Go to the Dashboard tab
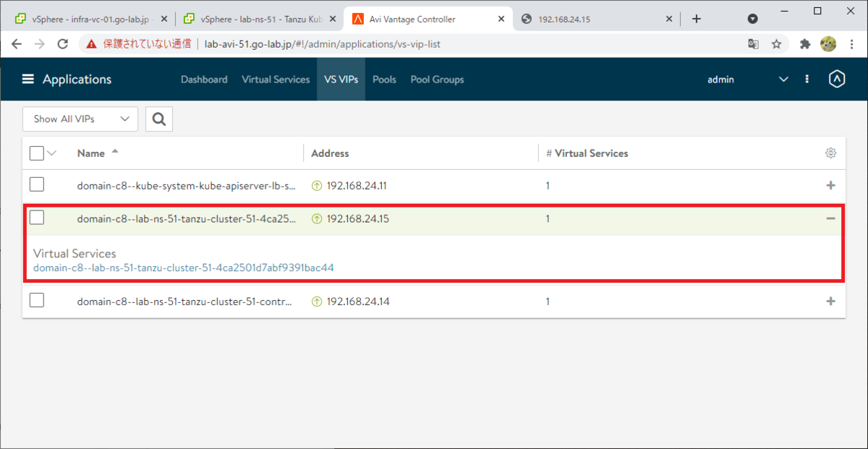Screen dimensions: 868x449 point(204,80)
